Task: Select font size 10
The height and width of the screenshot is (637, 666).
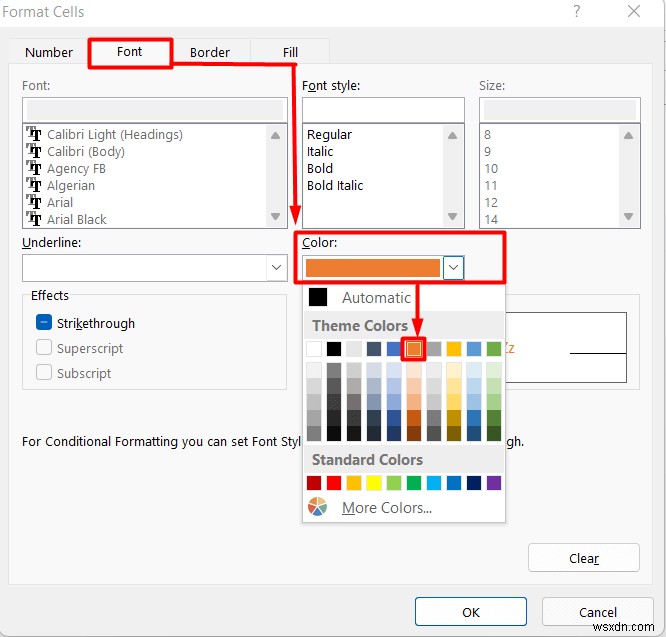Action: point(491,169)
